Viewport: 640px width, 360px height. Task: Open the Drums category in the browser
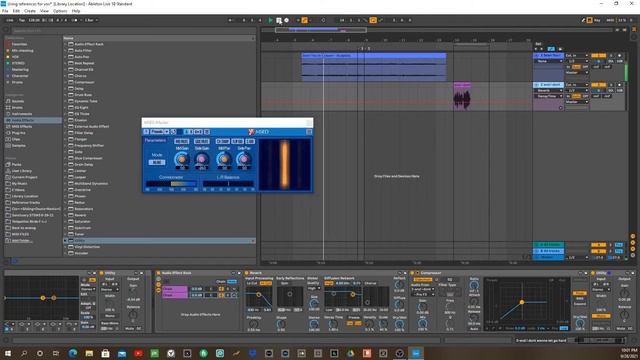point(17,107)
